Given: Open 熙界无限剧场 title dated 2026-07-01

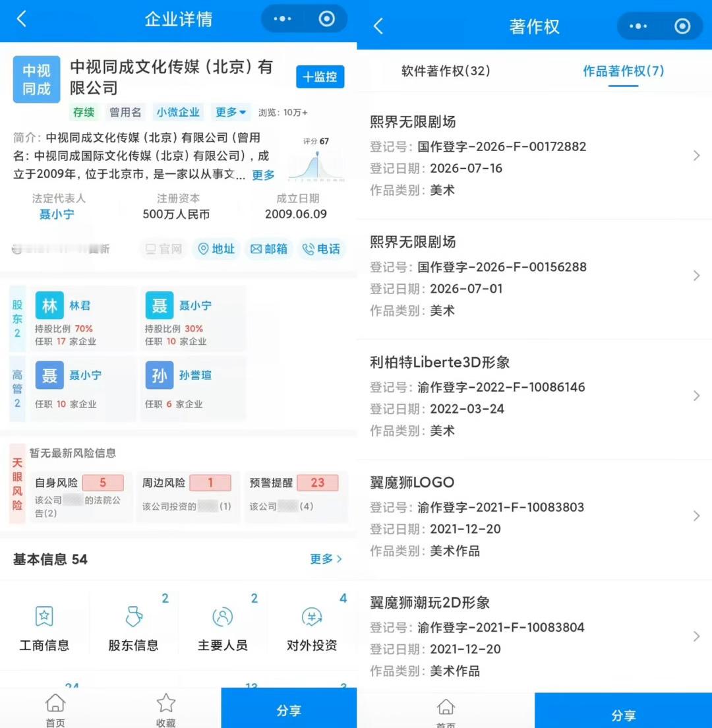Looking at the screenshot, I should (x=413, y=242).
